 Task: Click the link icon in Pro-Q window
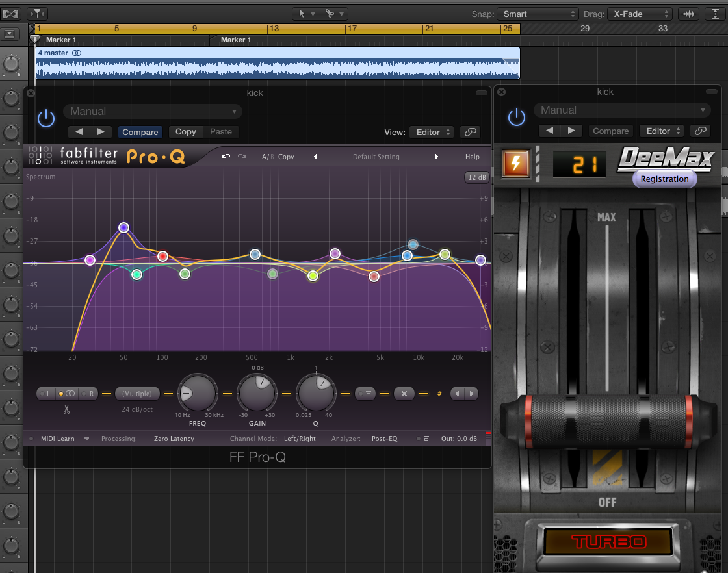click(471, 133)
